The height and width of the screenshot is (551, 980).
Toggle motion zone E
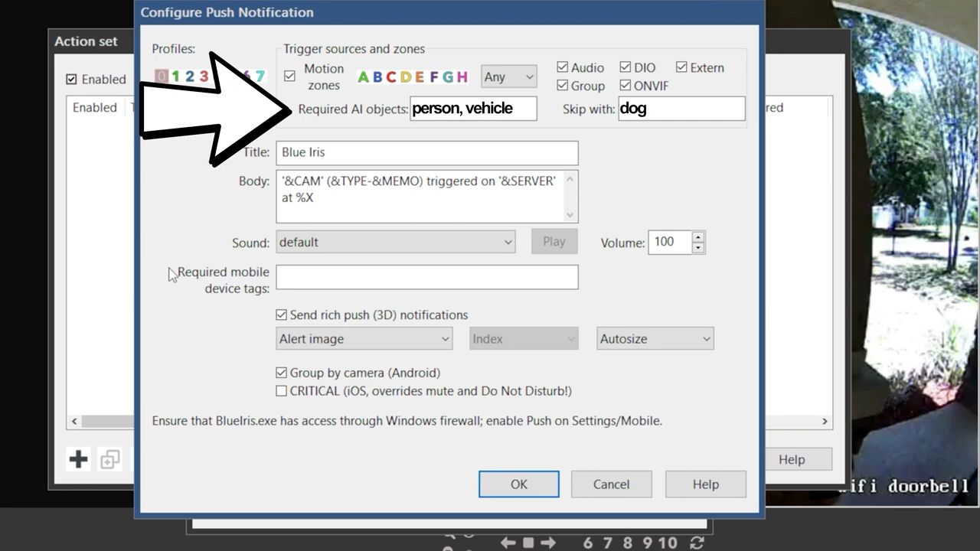(420, 77)
